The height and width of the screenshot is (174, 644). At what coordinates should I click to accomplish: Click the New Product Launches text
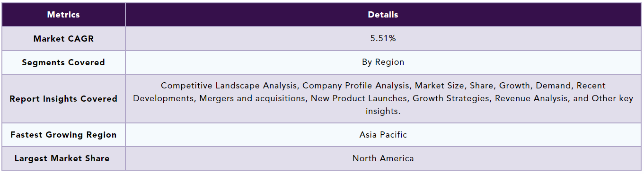pyautogui.click(x=359, y=98)
